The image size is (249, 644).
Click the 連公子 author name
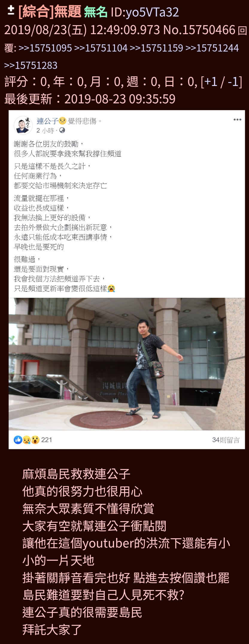tap(47, 121)
